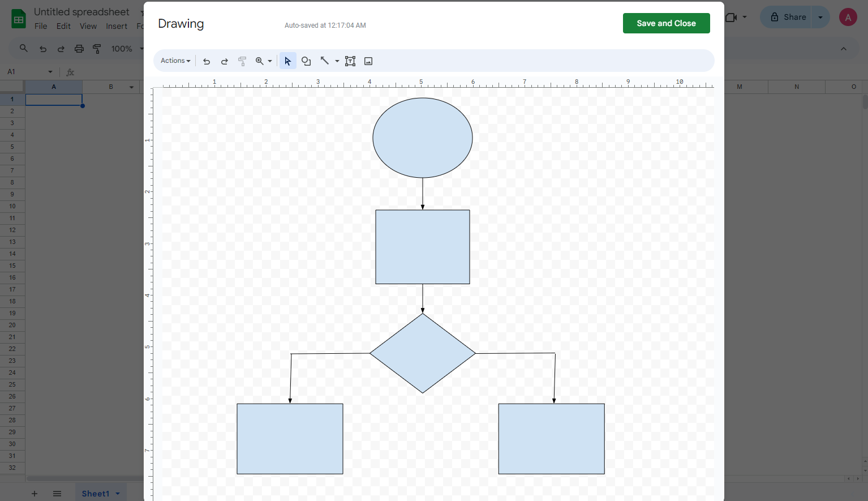The image size is (868, 501).
Task: Select the line tool
Action: [325, 61]
